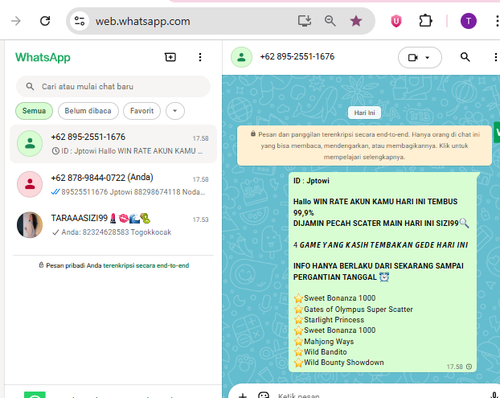Click the 'Sweet Bonanza 1000' first list line
This screenshot has height=398, width=500.
coord(335,298)
